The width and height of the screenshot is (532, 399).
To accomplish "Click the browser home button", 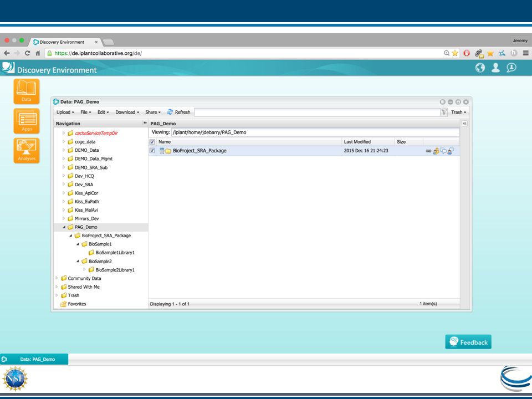I will [x=38, y=53].
